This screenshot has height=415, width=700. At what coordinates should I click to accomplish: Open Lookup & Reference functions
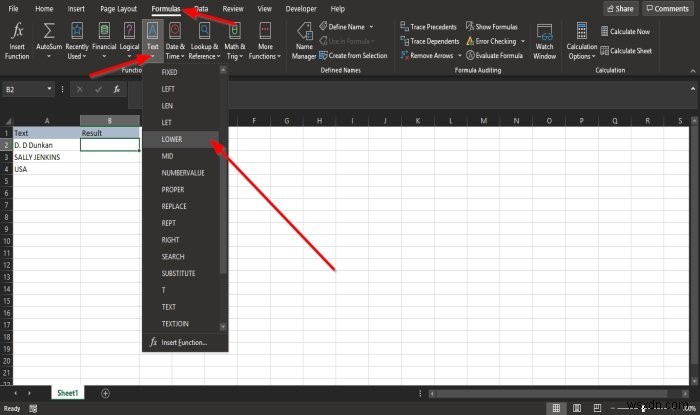(204, 40)
